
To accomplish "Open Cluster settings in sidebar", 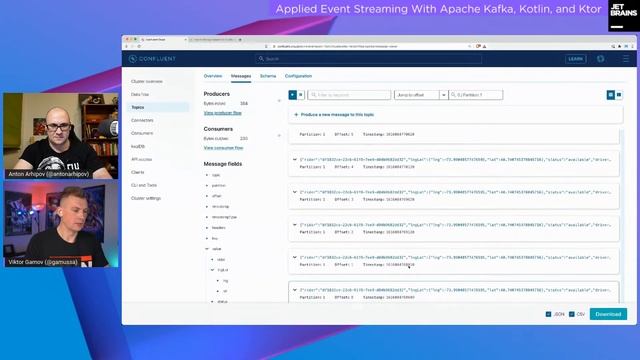I will [146, 198].
